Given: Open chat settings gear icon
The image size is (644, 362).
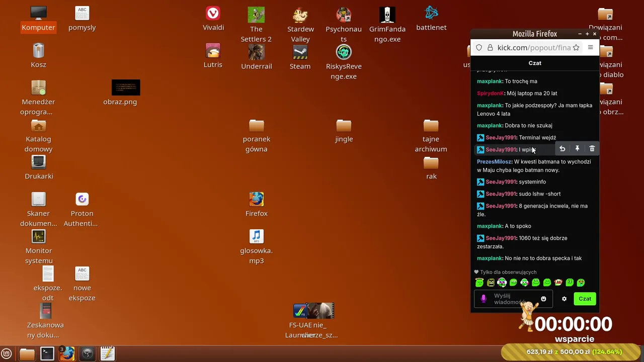Looking at the screenshot, I should click(x=564, y=299).
